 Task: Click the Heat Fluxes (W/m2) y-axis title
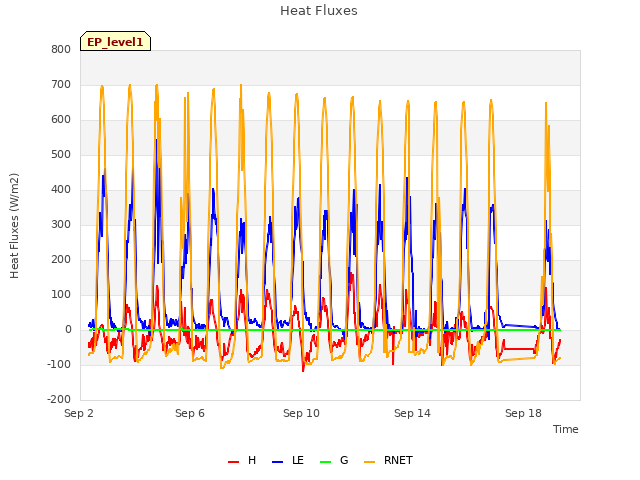(14, 226)
